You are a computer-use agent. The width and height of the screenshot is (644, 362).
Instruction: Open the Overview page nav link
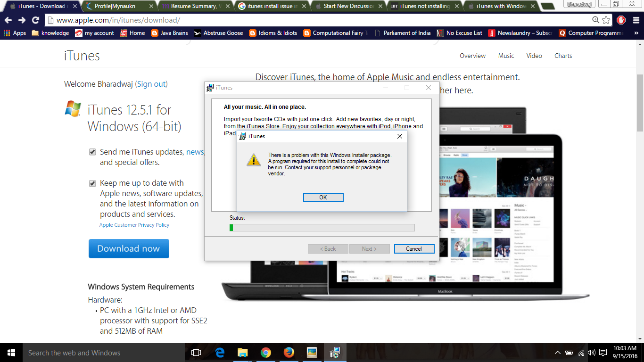[472, 56]
